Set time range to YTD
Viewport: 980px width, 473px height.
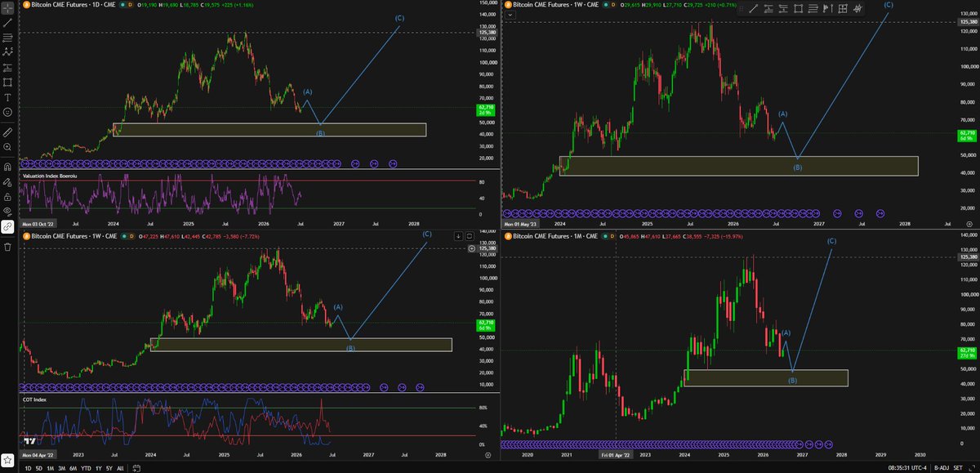86,468
